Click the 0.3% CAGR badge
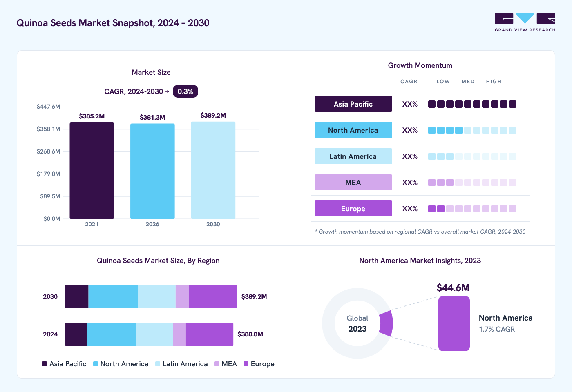572x392 pixels. (x=185, y=91)
